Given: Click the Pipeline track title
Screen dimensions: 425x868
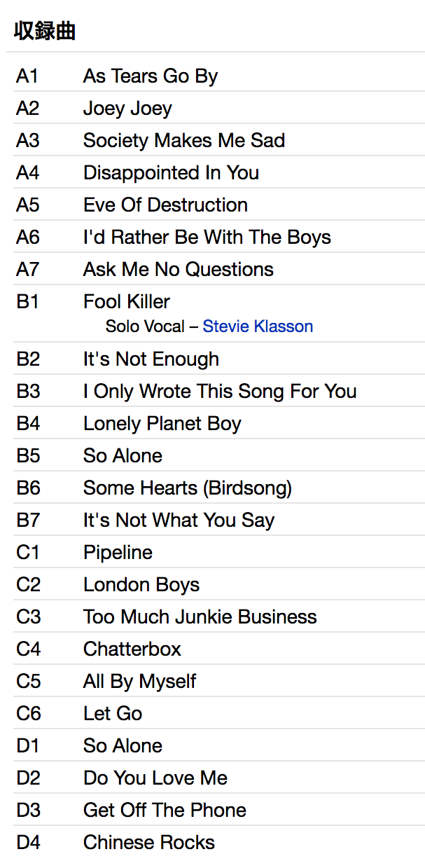Looking at the screenshot, I should (x=118, y=553).
